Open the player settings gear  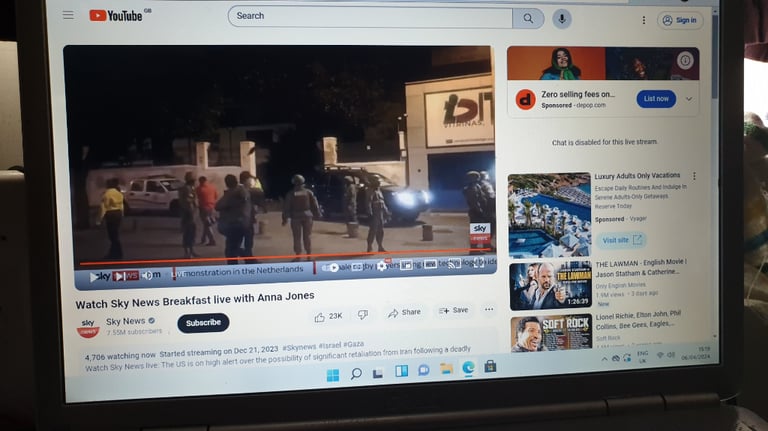click(382, 266)
